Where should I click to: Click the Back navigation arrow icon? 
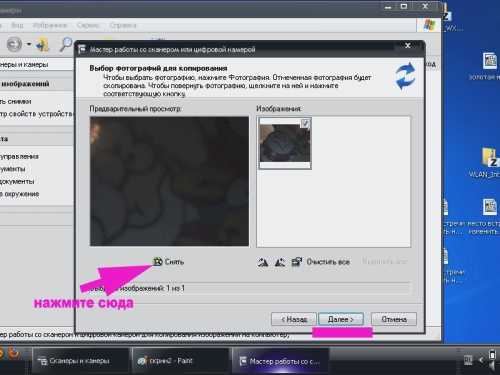pyautogui.click(x=14, y=44)
